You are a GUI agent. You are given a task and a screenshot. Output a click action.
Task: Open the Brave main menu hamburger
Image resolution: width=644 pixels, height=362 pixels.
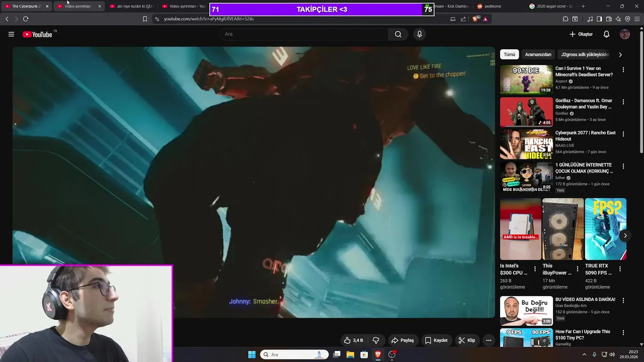tap(637, 19)
